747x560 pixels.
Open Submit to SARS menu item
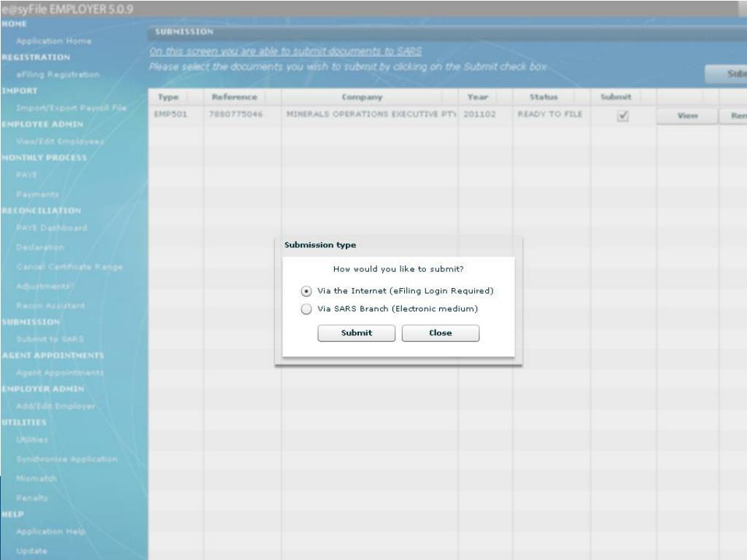click(x=50, y=339)
